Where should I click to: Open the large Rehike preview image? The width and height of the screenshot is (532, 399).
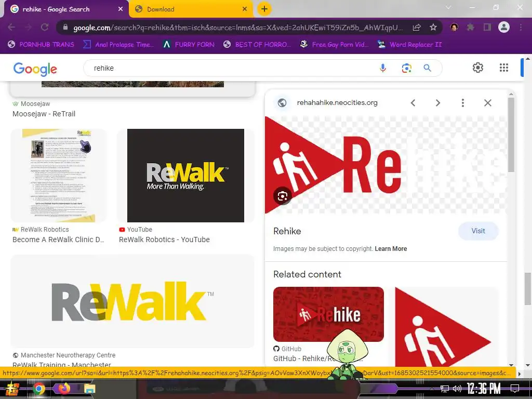[385, 165]
